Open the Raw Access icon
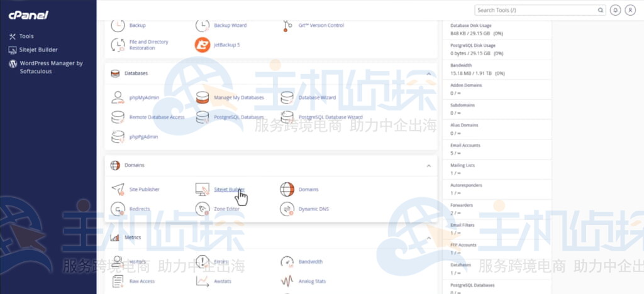 [x=118, y=281]
